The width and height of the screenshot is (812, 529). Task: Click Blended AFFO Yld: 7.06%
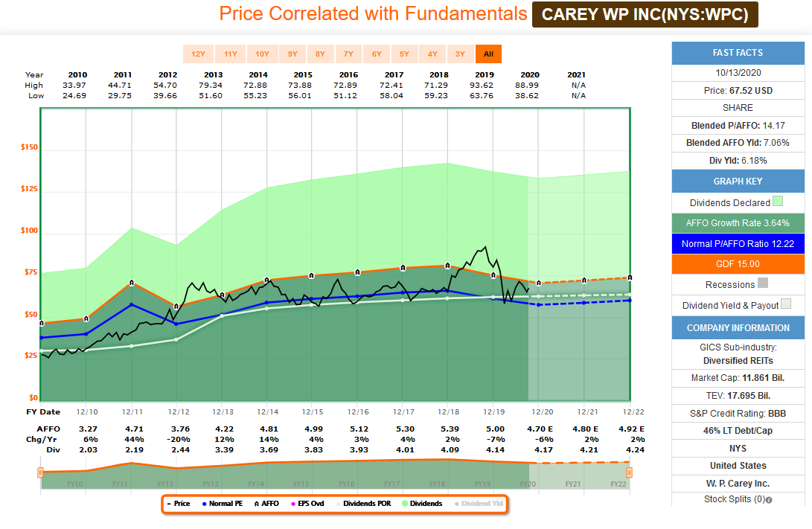pos(738,143)
